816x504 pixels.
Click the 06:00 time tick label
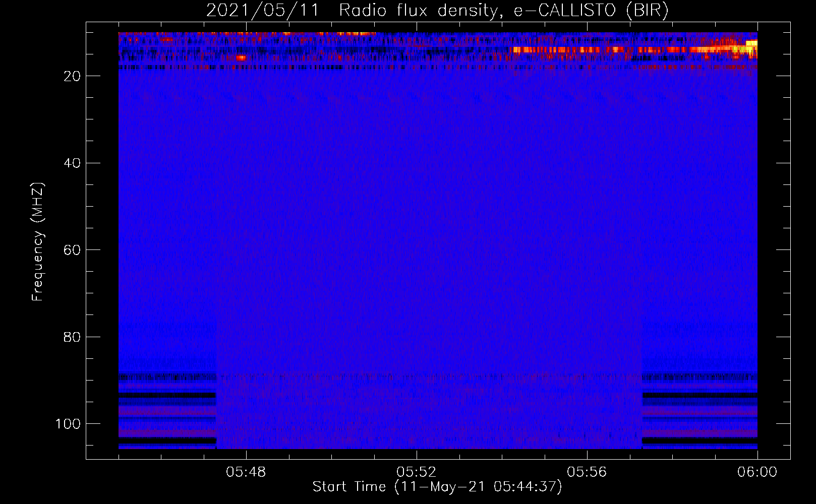pyautogui.click(x=757, y=473)
